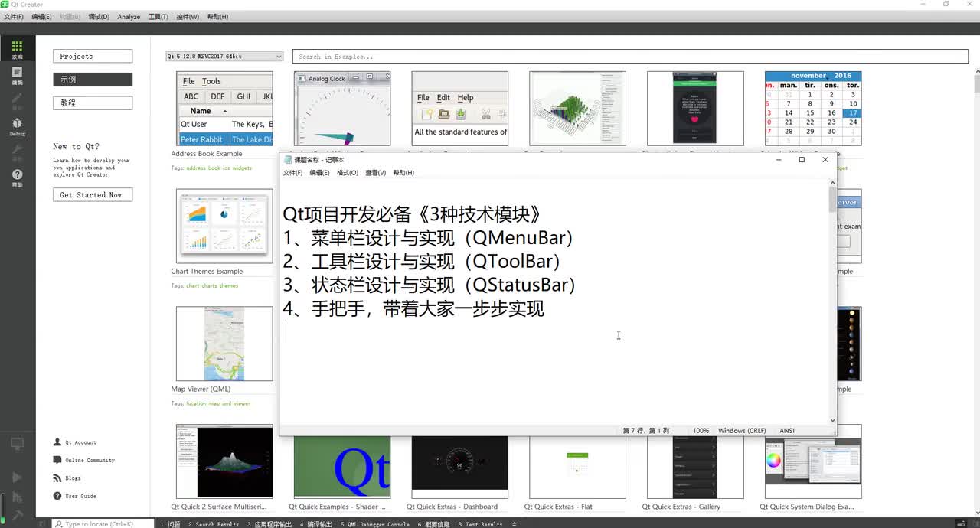Click the Search in Examples field

click(632, 56)
